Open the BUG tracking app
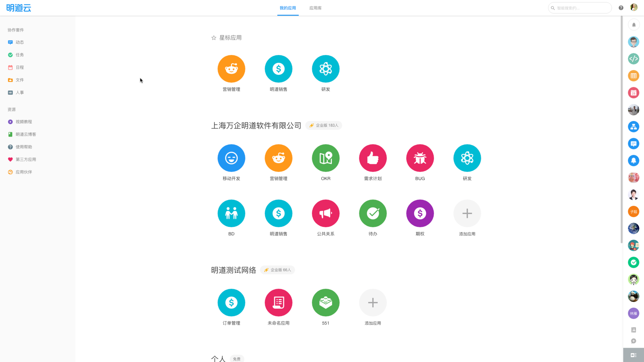This screenshot has width=644, height=362. 420,158
